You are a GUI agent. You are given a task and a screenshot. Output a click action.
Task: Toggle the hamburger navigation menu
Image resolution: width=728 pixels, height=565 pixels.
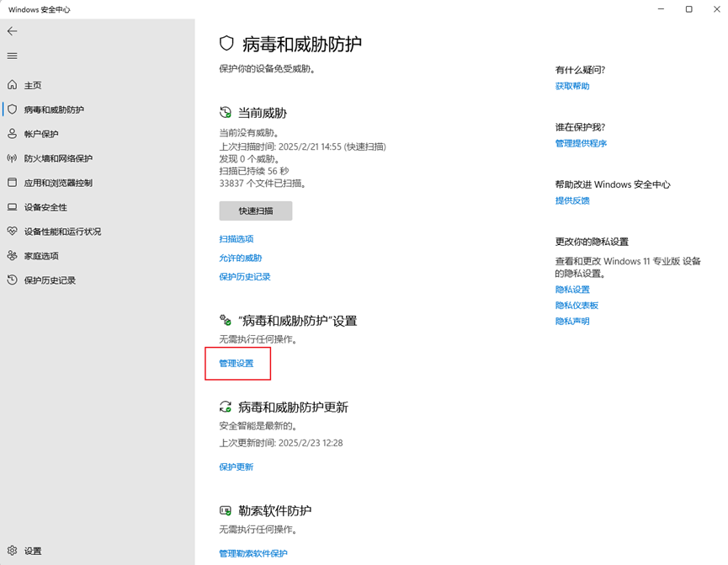pos(12,56)
